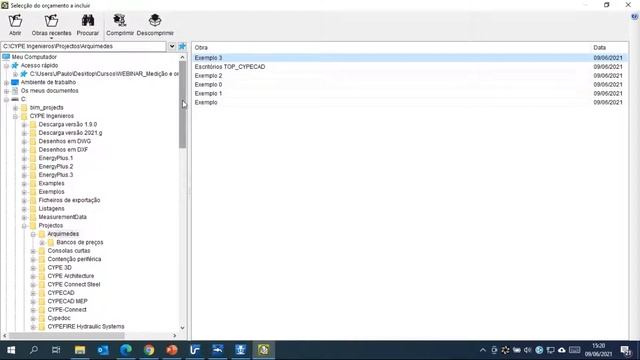This screenshot has width=640, height=360.
Task: Select the Exemplo 0 project row
Action: (x=410, y=84)
